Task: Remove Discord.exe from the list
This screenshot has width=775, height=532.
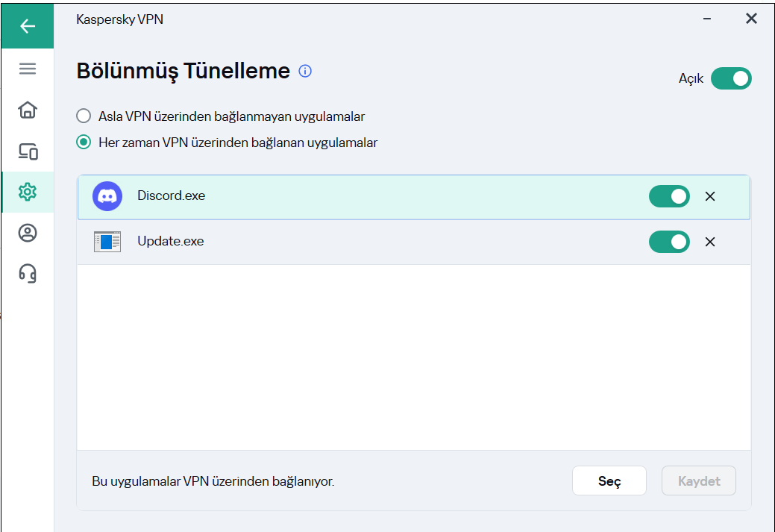Action: click(x=710, y=196)
